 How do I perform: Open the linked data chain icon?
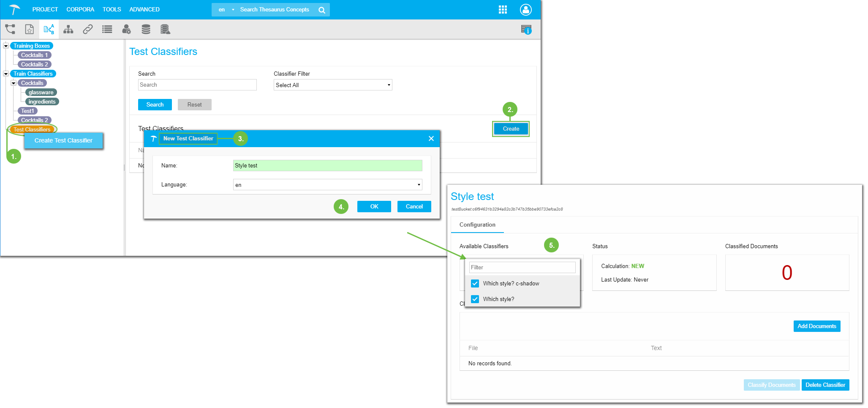point(88,29)
